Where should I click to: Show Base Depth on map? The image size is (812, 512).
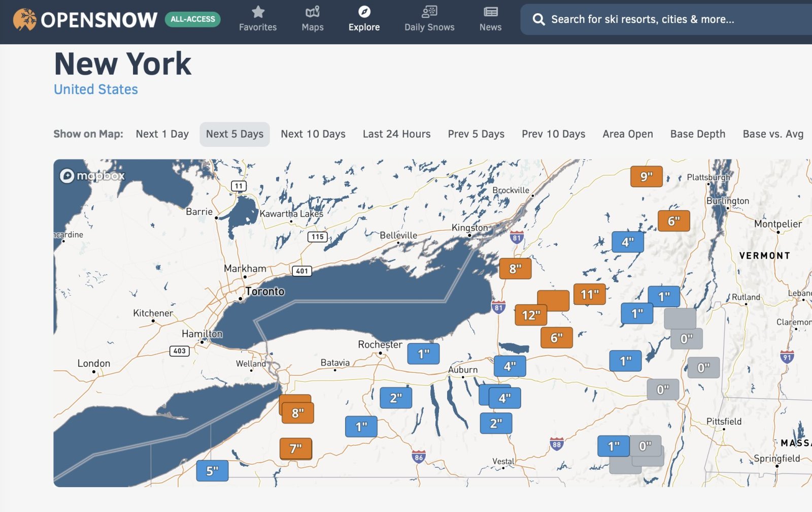[697, 134]
